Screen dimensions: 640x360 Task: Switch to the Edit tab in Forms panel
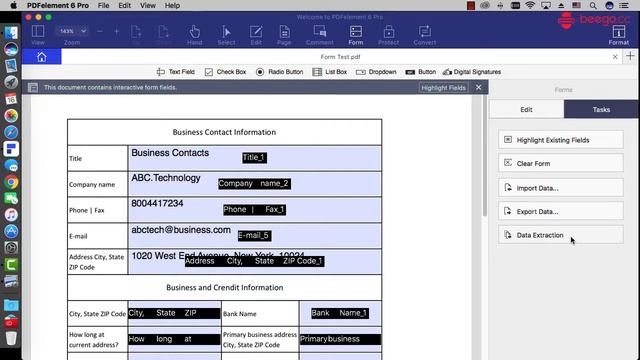pyautogui.click(x=526, y=109)
